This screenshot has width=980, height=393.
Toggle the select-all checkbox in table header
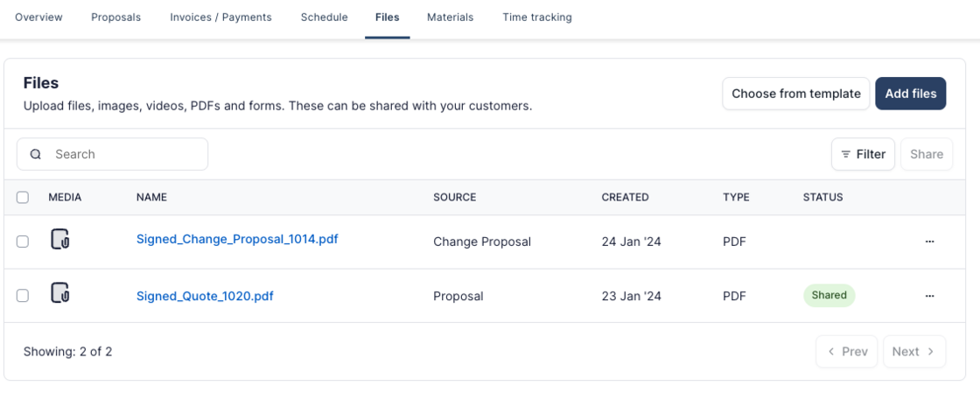tap(23, 198)
